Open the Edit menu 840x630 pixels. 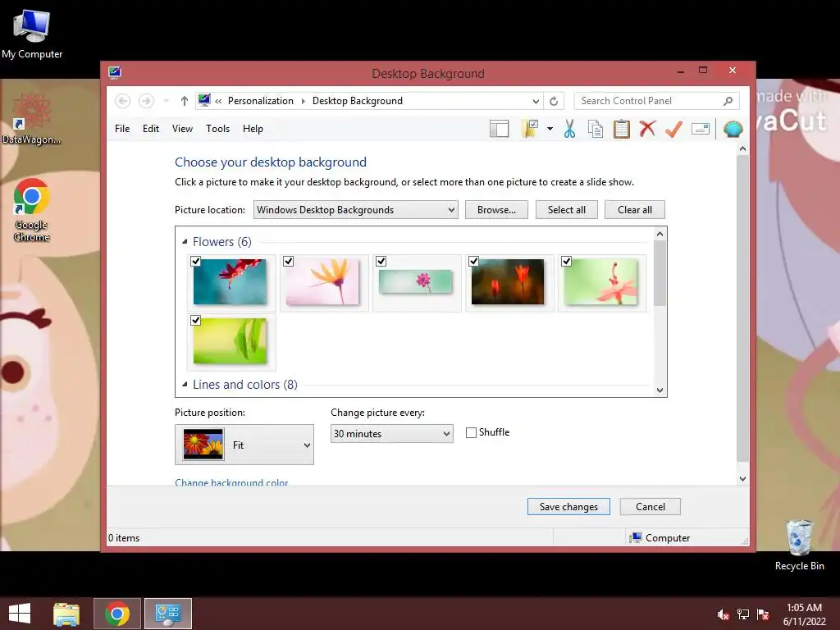point(151,129)
